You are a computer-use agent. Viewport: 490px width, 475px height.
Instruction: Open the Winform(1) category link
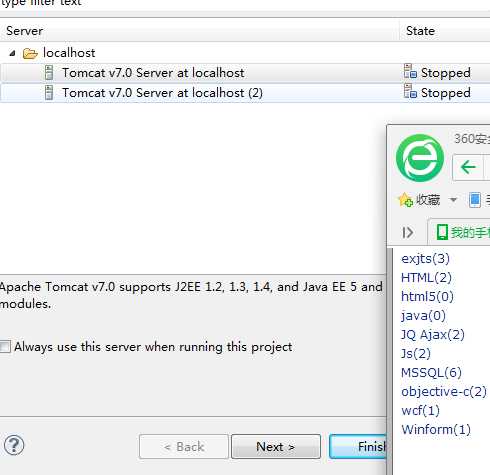(x=436, y=430)
